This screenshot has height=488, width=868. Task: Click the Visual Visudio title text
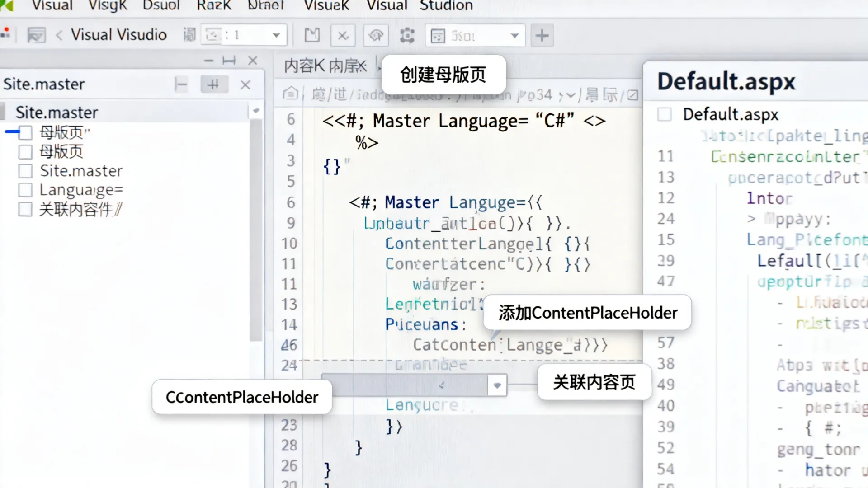coord(118,35)
